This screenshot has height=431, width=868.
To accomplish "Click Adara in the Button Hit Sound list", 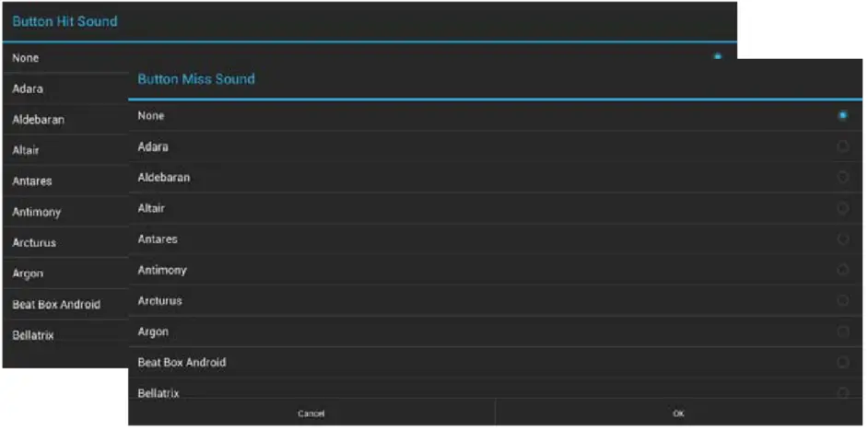I will coord(29,89).
